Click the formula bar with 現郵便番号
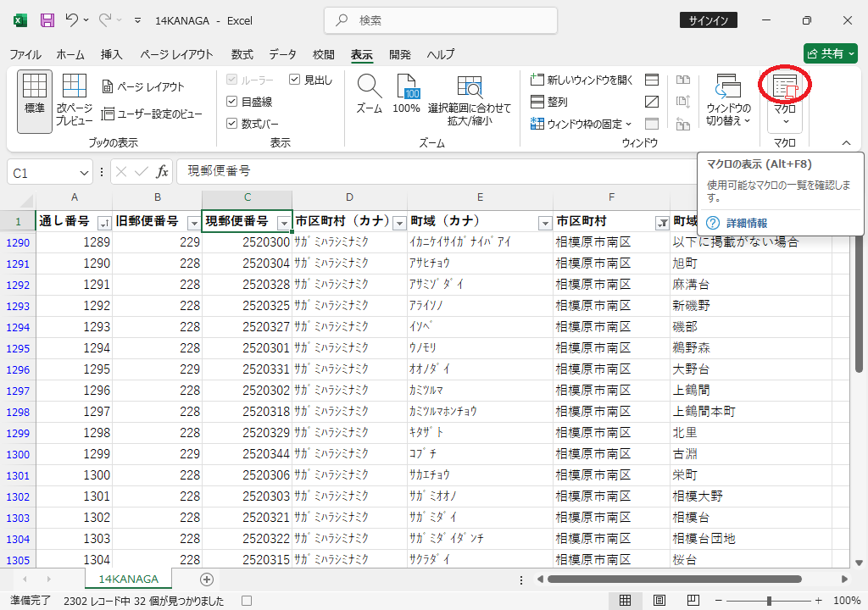Screen dimensions: 868x610 437,171
